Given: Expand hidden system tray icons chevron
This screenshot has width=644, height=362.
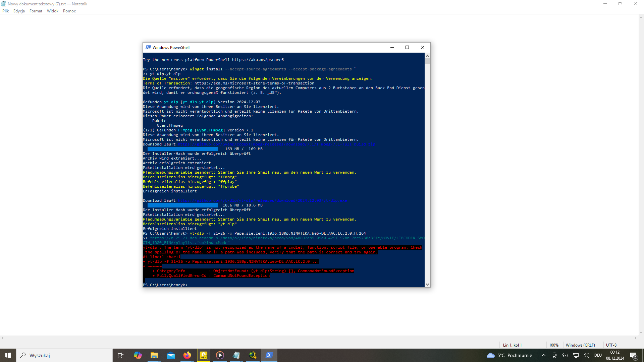Looking at the screenshot, I should pos(543,355).
